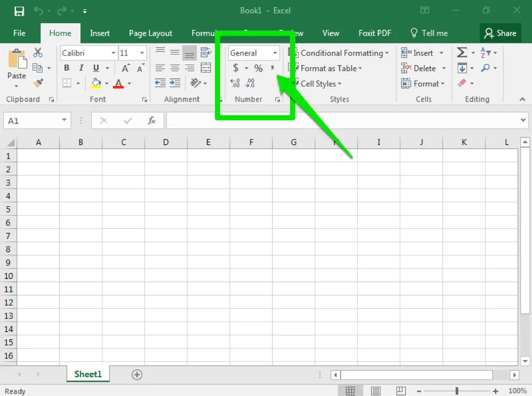Click the Format Painter brush icon

38,83
